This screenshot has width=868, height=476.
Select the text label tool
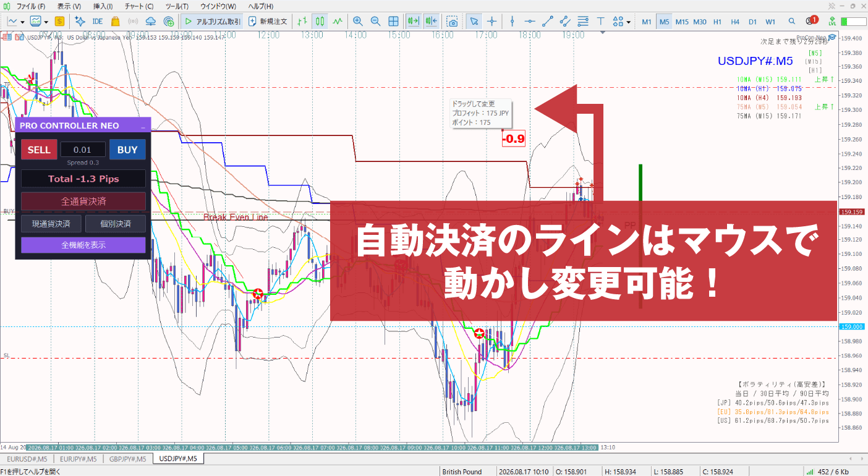click(x=601, y=21)
